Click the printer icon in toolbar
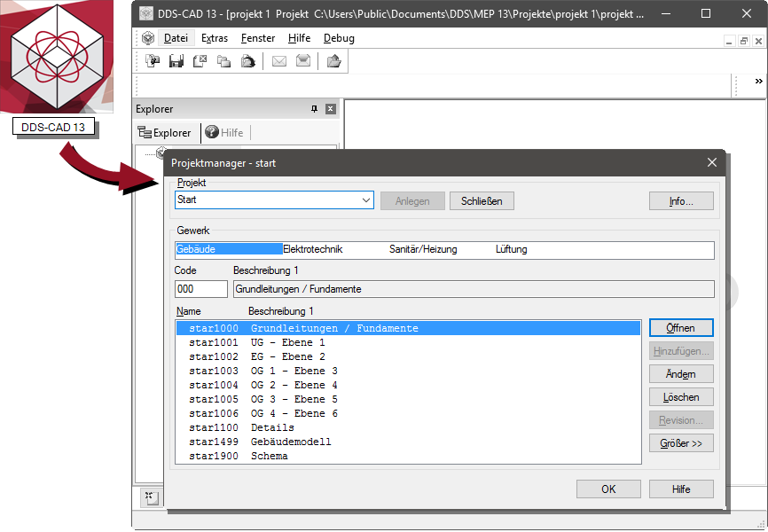 click(248, 61)
